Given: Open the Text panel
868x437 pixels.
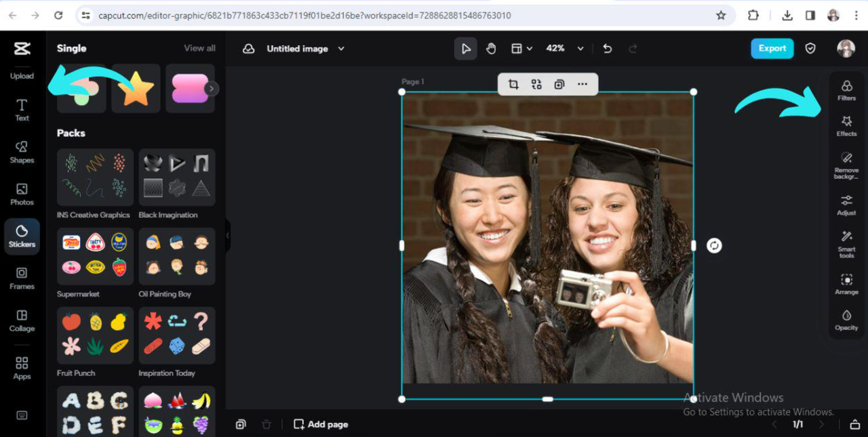Looking at the screenshot, I should tap(22, 110).
